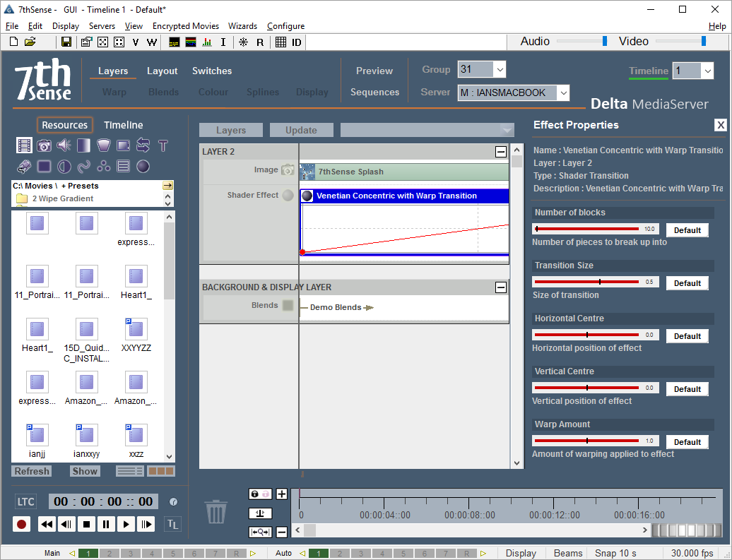Click the W toolbar button
The height and width of the screenshot is (560, 732).
[152, 42]
